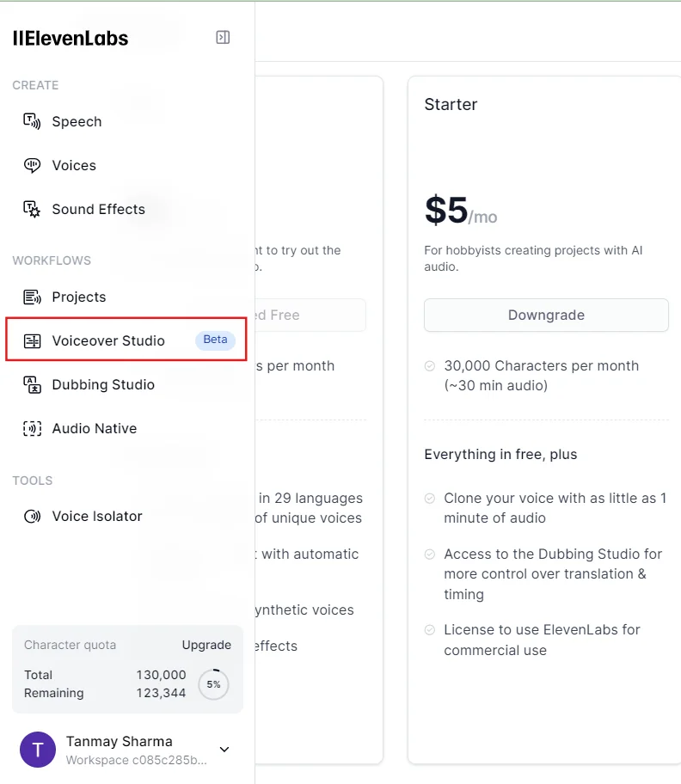Open Speech via its sidebar icon
The height and width of the screenshot is (784, 681).
point(32,121)
